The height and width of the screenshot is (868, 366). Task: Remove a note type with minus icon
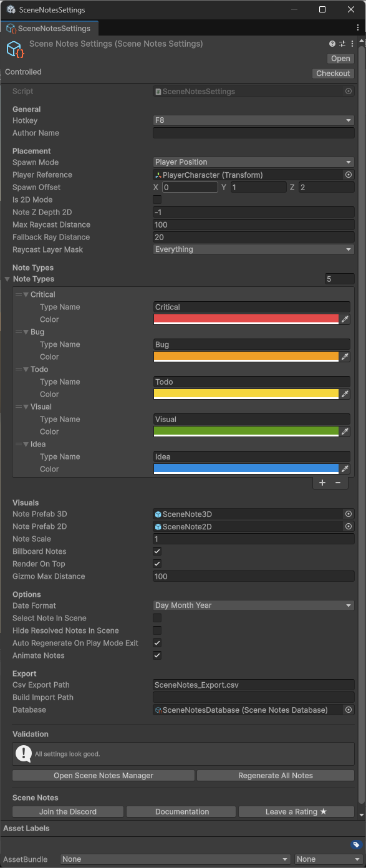point(338,483)
